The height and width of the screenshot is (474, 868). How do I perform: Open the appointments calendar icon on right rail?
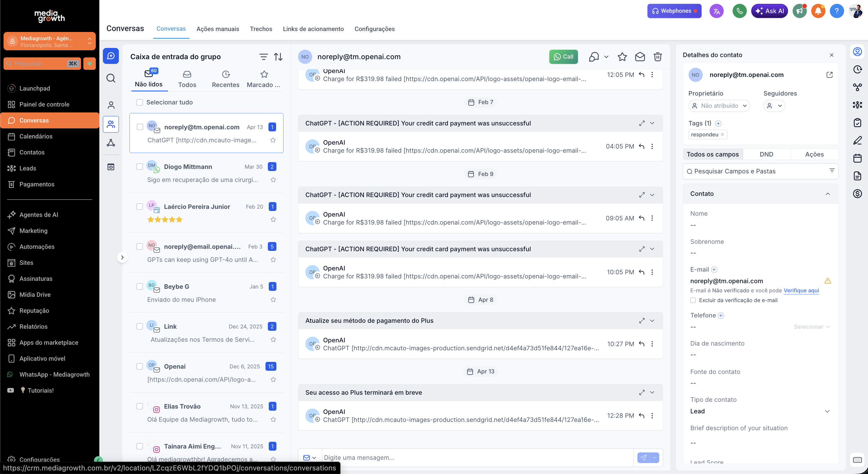click(x=857, y=158)
